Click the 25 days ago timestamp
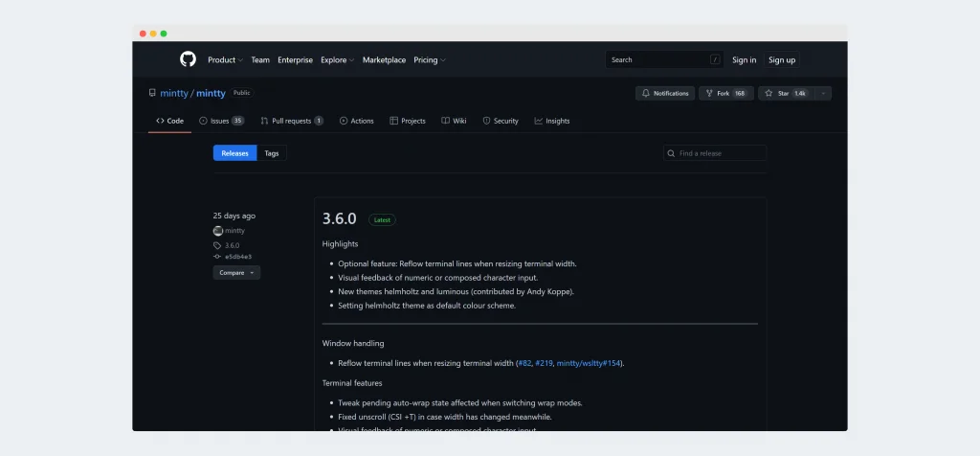The width and height of the screenshot is (980, 456). click(234, 216)
